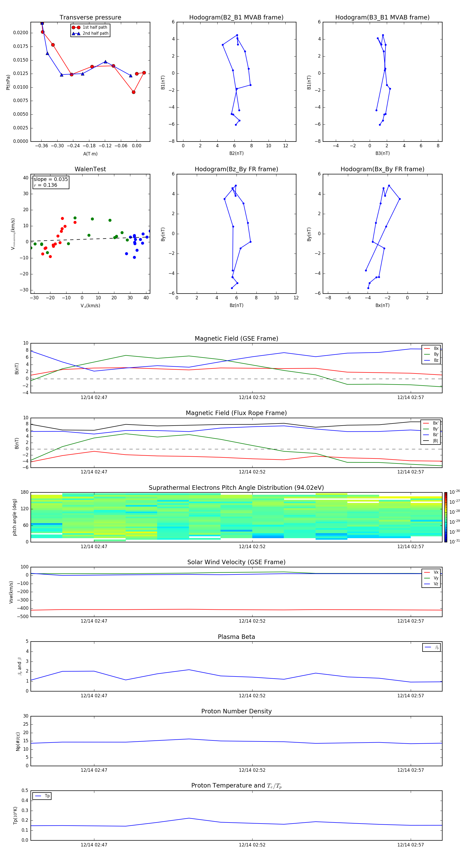Screen dimensions: 473x868
Task: Click '12/14 02:57' tick under GSE magnetic field
Action: 410,398
